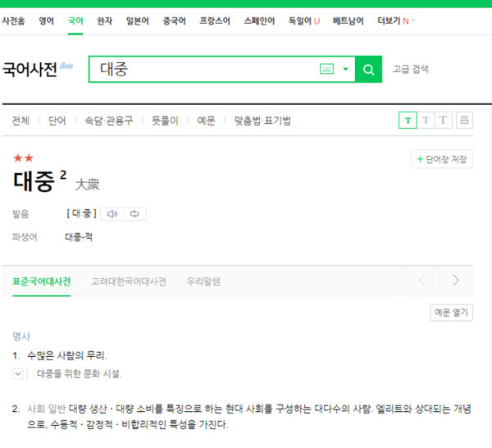Select the medium font size T button
The width and height of the screenshot is (492, 448).
click(x=426, y=121)
